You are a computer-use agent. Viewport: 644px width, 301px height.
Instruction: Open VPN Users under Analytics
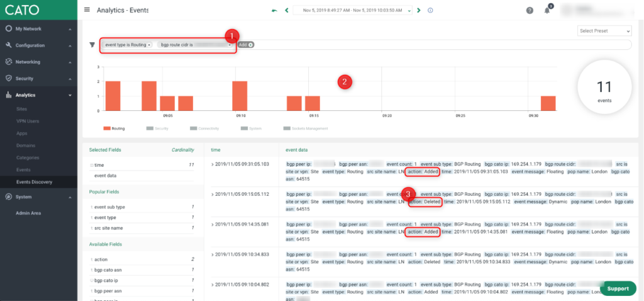click(28, 120)
